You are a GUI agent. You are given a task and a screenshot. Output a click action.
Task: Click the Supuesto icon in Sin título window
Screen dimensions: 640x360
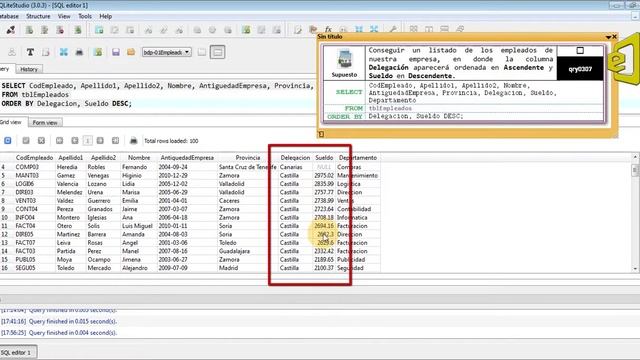344,60
